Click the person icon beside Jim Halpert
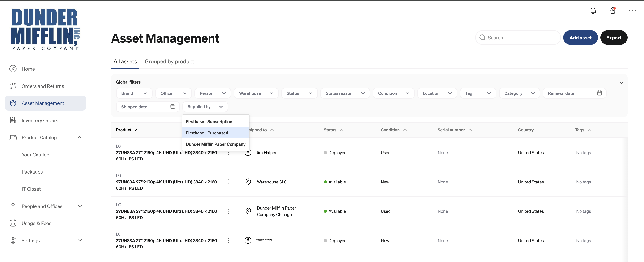 coord(248,153)
